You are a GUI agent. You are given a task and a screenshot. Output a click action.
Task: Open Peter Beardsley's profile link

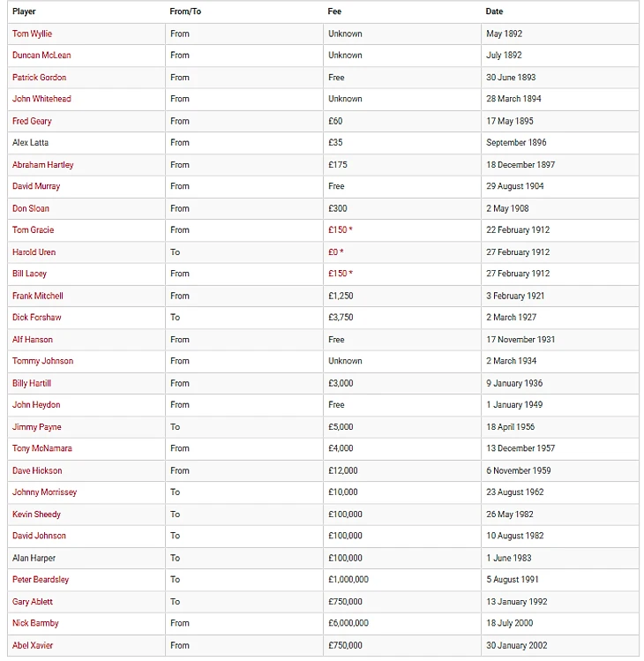[41, 580]
